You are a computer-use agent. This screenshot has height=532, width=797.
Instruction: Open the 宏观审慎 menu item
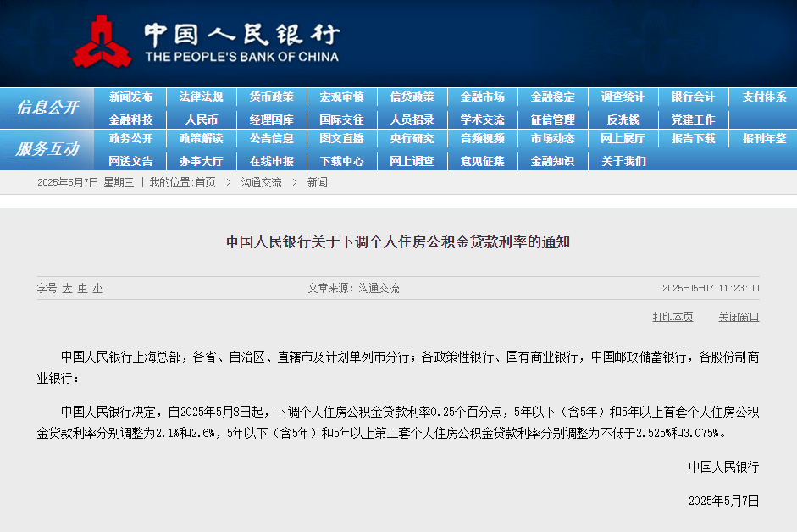tap(341, 97)
